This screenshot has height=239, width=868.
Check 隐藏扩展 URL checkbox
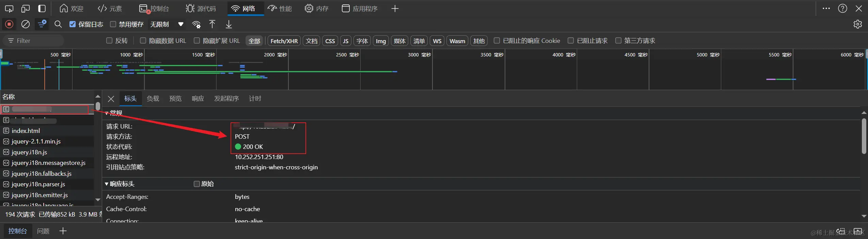(x=197, y=40)
